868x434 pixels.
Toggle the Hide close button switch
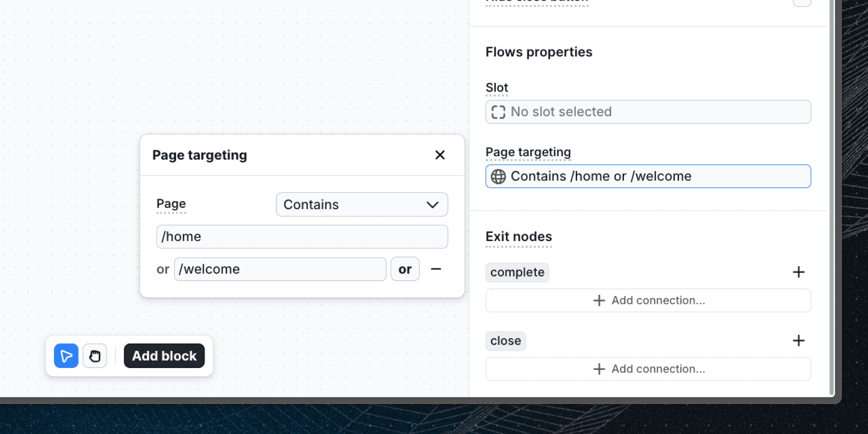tap(802, 2)
